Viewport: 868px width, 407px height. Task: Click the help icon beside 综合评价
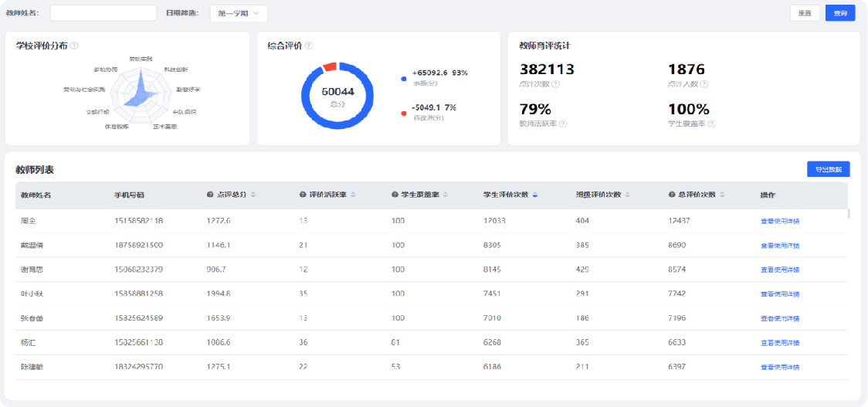308,46
